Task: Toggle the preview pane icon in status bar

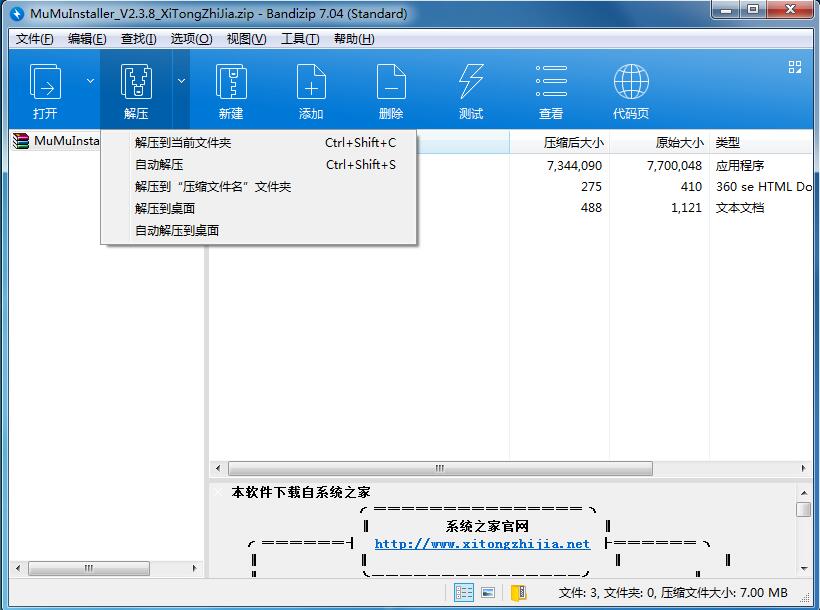Action: click(x=487, y=592)
